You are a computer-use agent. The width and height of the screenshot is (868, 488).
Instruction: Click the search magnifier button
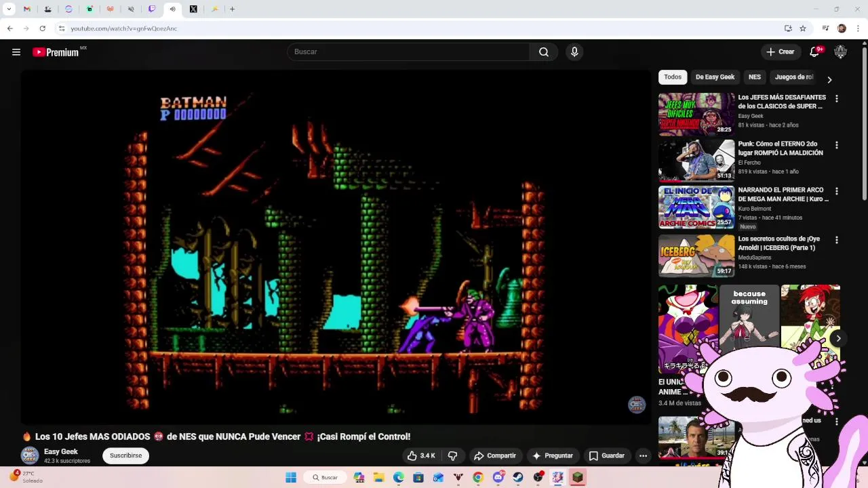click(544, 52)
